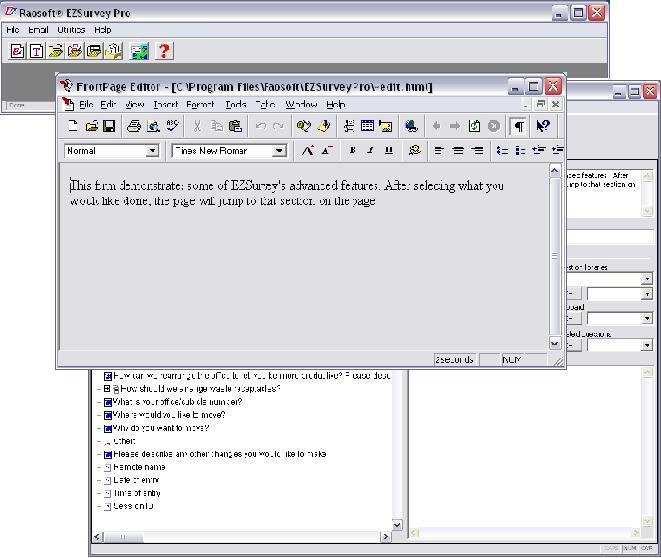Select 'Time of entry' tree item
This screenshot has width=661, height=558.
coord(137,493)
